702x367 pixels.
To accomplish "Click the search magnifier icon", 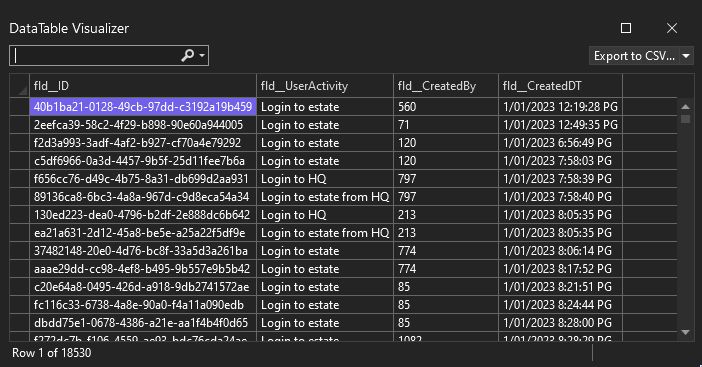I will pos(188,55).
